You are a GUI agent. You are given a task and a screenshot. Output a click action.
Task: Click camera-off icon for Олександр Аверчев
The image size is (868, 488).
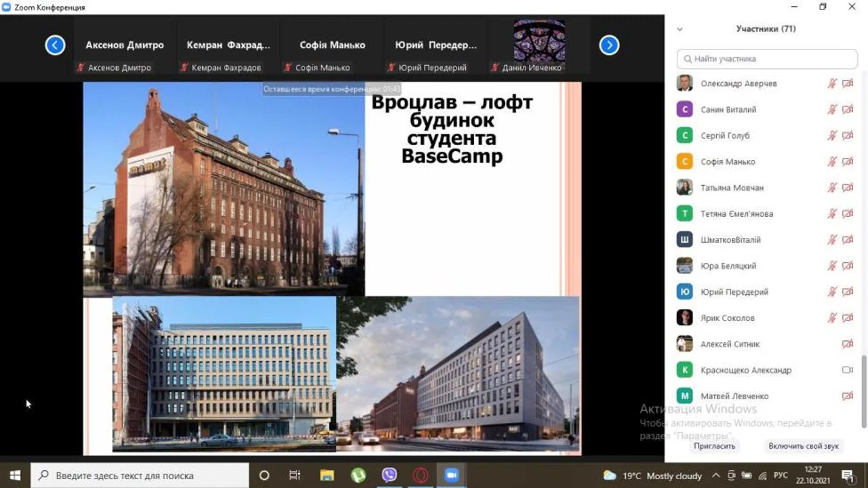coord(848,83)
